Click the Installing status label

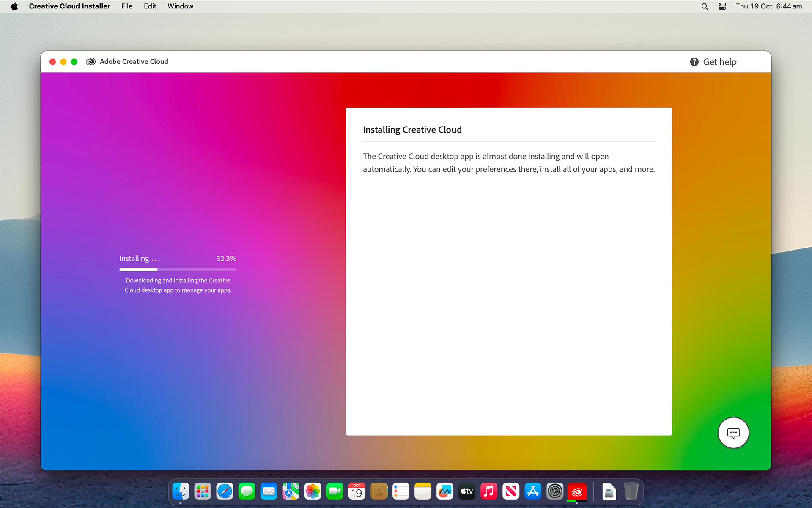(x=134, y=258)
